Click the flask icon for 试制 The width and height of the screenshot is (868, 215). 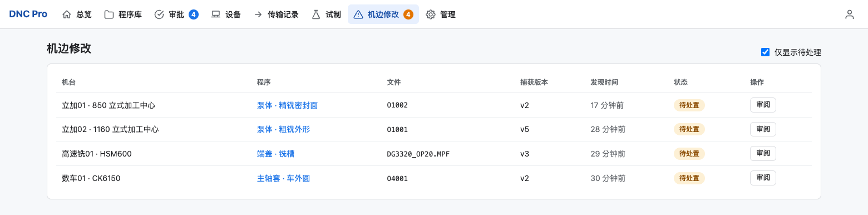316,14
